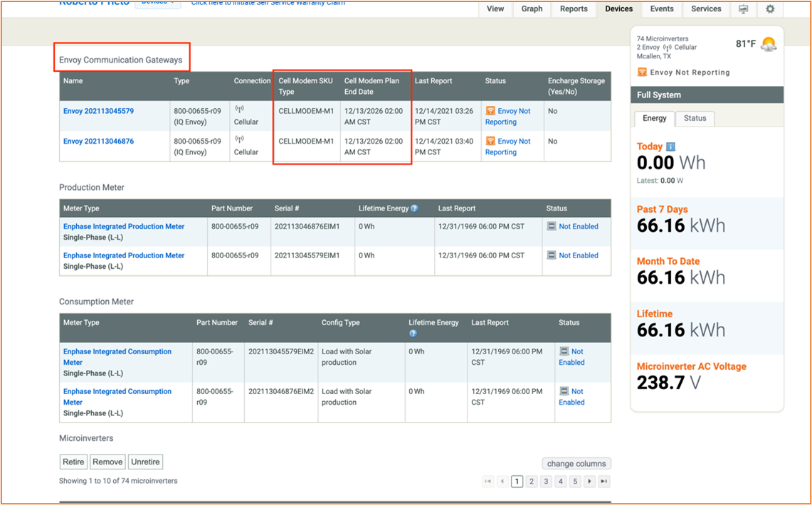This screenshot has width=812, height=505.
Task: Click the kiosk monitor icon beside Services
Action: [743, 9]
